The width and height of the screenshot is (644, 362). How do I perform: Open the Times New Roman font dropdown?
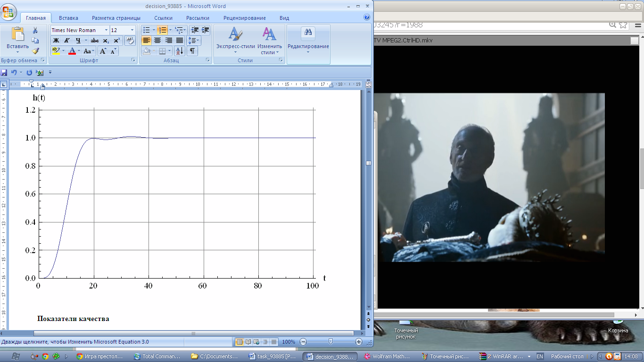click(106, 30)
